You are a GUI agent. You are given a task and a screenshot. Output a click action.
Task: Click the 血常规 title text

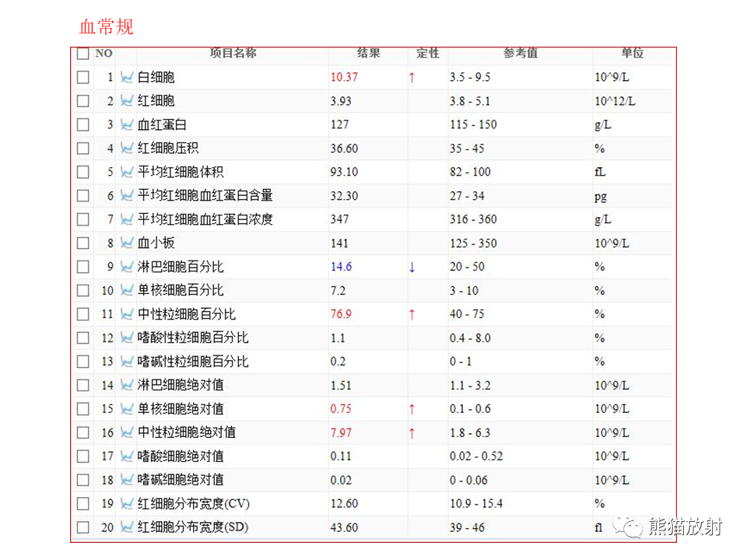[106, 26]
